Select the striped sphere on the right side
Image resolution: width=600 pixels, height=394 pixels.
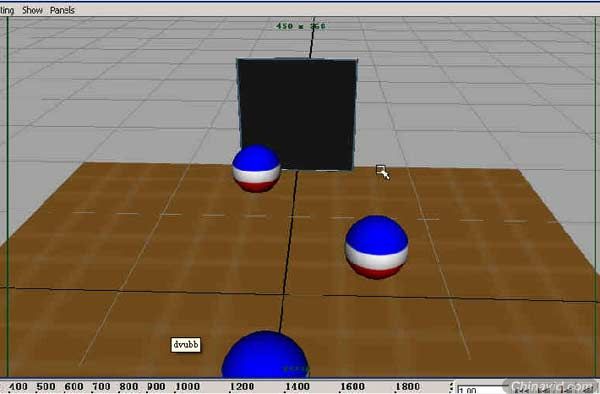pyautogui.click(x=376, y=247)
